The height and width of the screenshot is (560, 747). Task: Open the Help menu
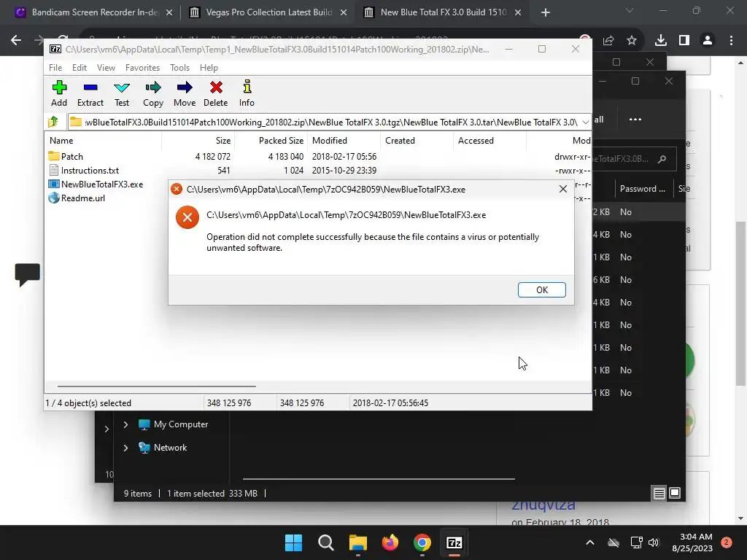click(209, 68)
